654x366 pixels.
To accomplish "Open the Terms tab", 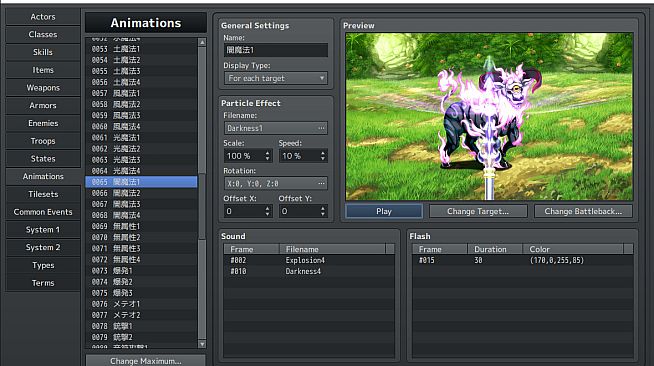I will click(43, 283).
